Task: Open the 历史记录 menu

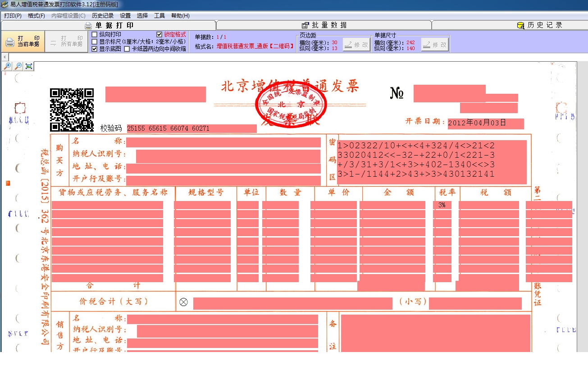Action: [103, 15]
